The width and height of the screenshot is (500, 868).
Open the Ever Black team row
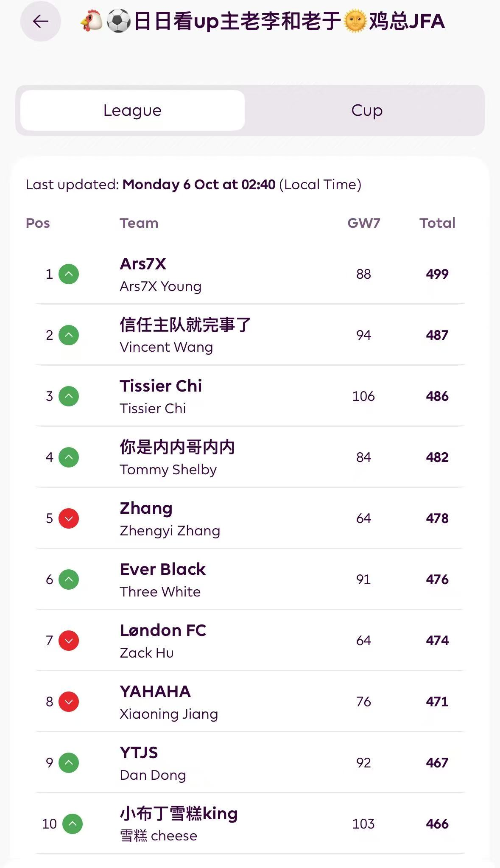point(163,570)
